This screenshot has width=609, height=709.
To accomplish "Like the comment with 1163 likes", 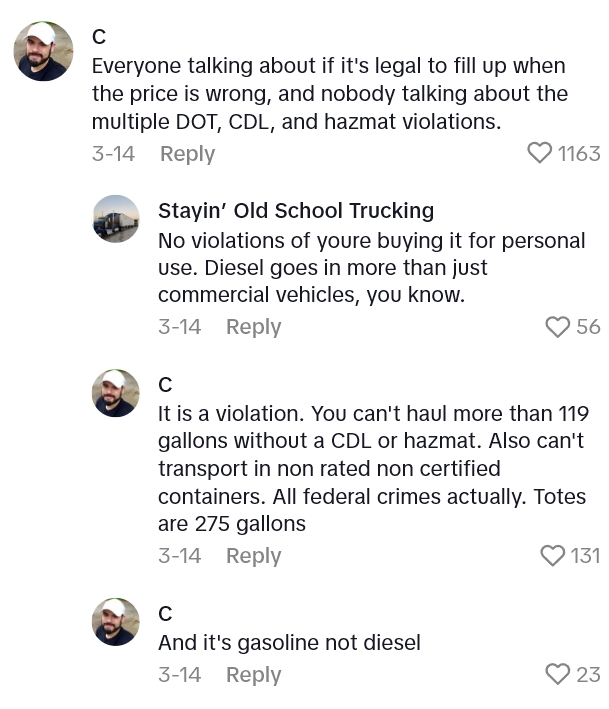I will tap(539, 153).
